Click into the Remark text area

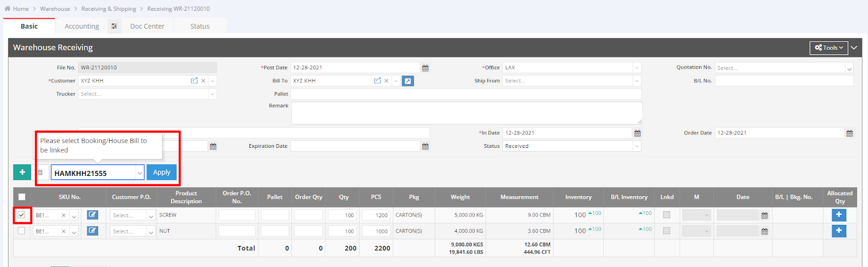[x=467, y=113]
